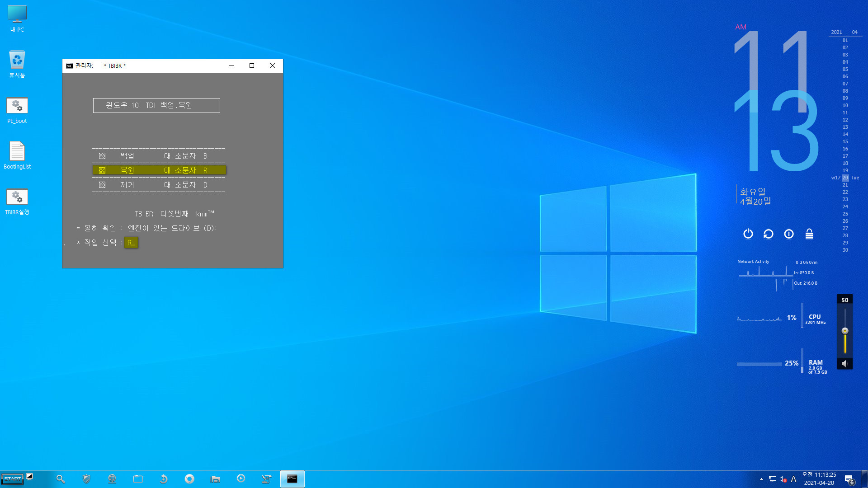Click the 'w17' week label in calendar
The width and height of the screenshot is (868, 488).
coord(835,178)
